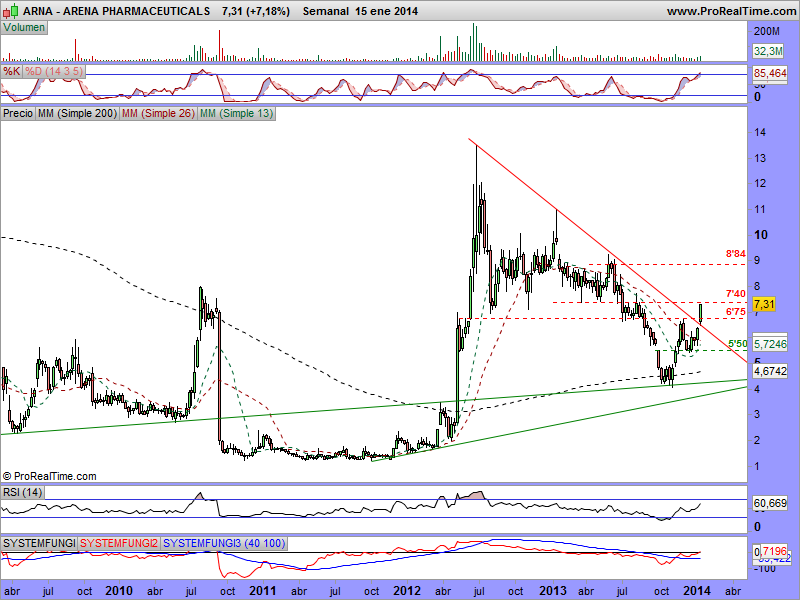Select the 32,3M volume value
Screen dimensions: 800x600
coord(768,51)
